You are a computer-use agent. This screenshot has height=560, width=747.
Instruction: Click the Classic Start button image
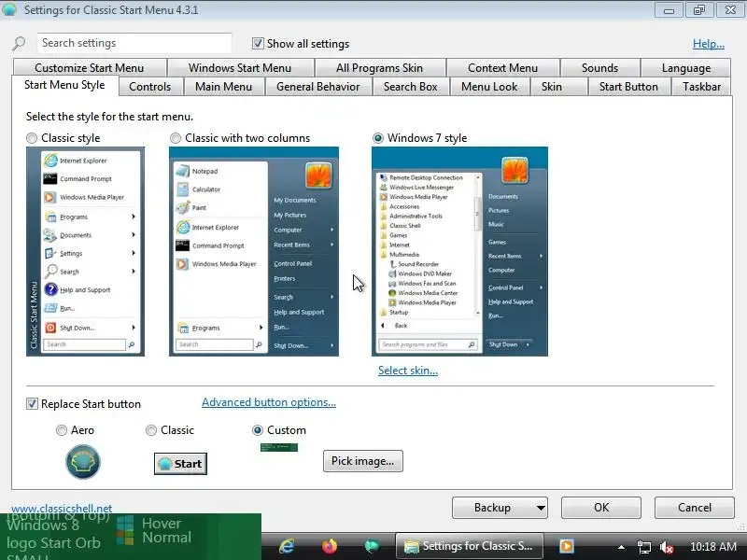[180, 464]
